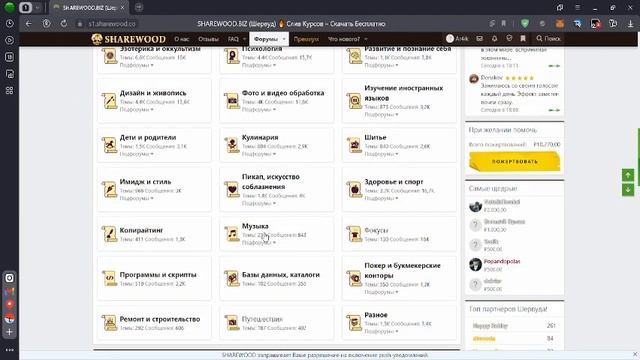Open the 'Программы и скрипты' forum
Viewport: 640px width, 360px height.
pyautogui.click(x=158, y=275)
